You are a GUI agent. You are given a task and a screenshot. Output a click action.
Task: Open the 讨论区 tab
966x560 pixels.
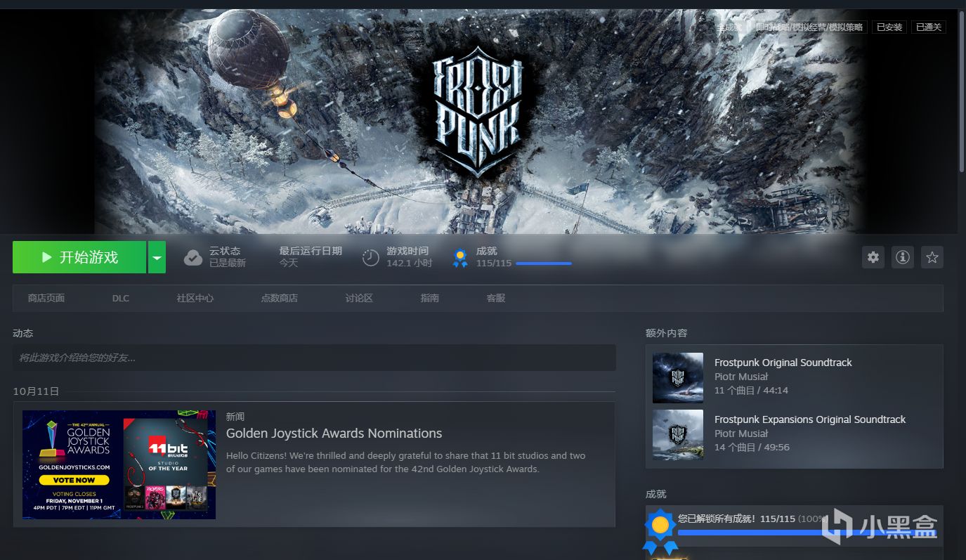coord(359,298)
